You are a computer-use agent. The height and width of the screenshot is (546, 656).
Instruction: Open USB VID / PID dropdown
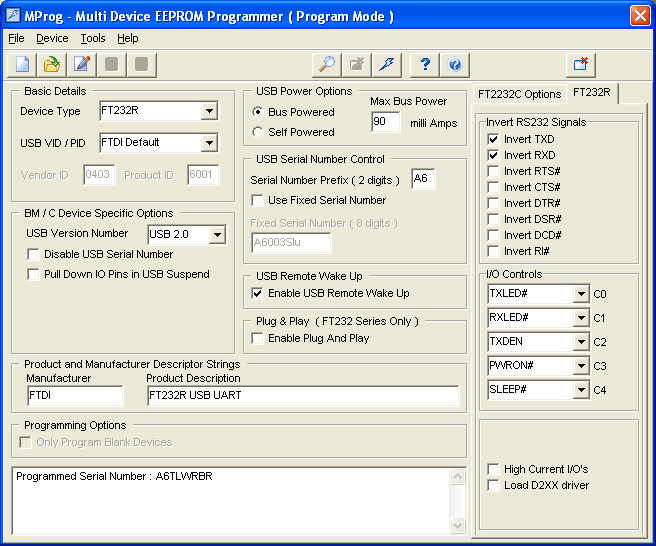tap(209, 143)
